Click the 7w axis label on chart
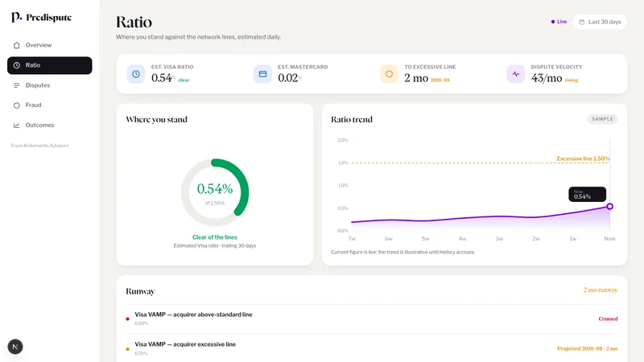Screen dimensions: 644x362 [x=352, y=238]
